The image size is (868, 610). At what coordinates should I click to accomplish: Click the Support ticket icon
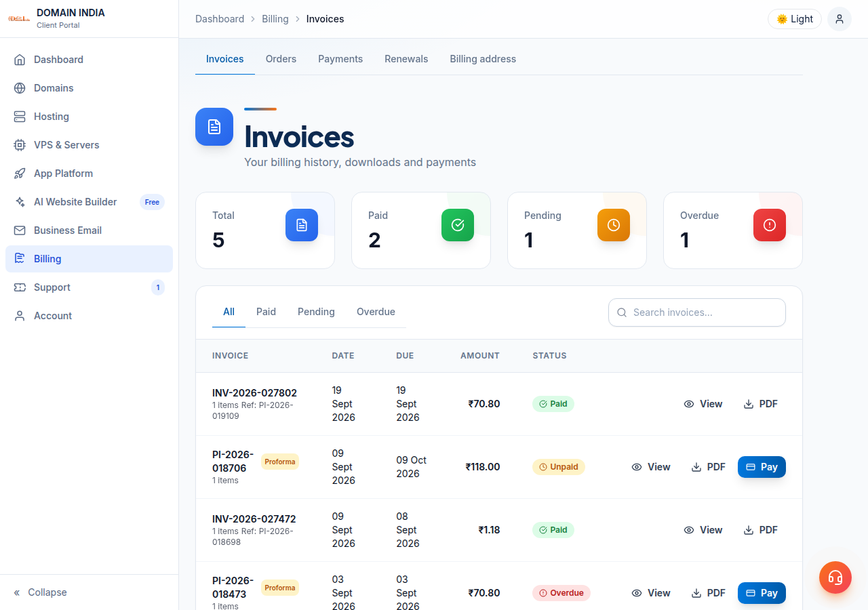[x=20, y=287]
